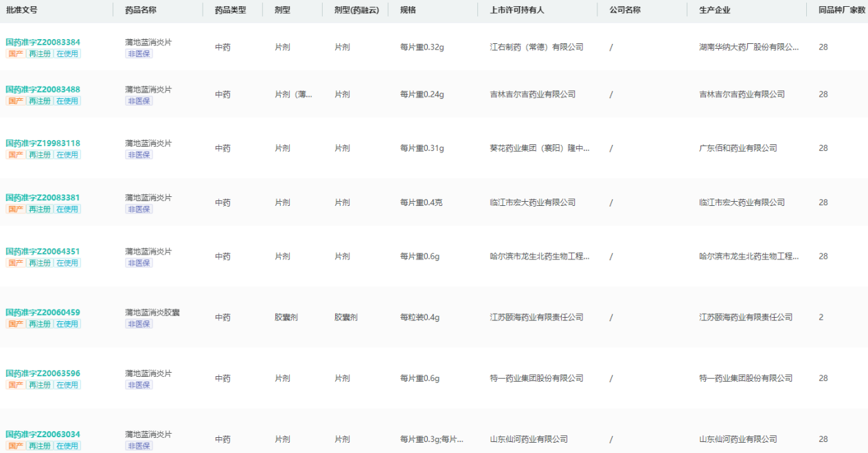Open approval number 国药准字Z20064351
This screenshot has height=453, width=868.
coord(43,251)
